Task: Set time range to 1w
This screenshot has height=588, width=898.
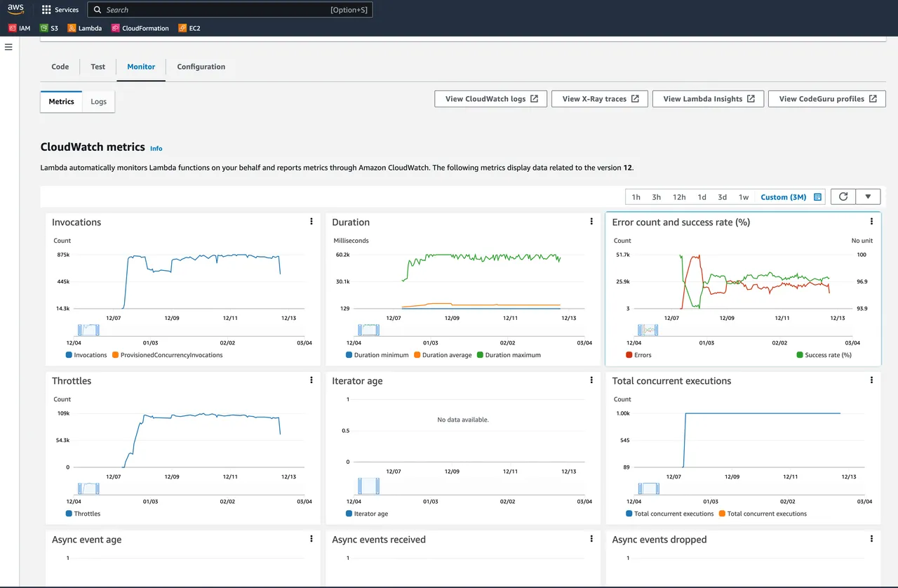Action: [744, 197]
